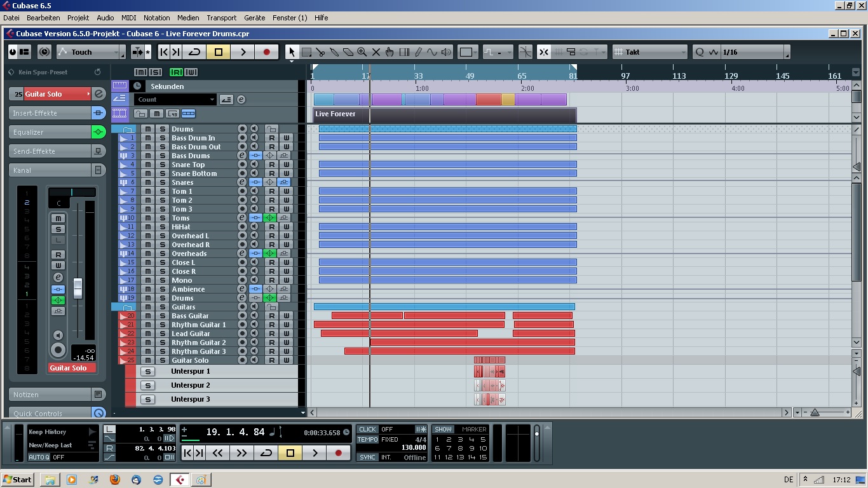Open the Count arranger chain dropdown
Image resolution: width=868 pixels, height=488 pixels.
click(175, 99)
